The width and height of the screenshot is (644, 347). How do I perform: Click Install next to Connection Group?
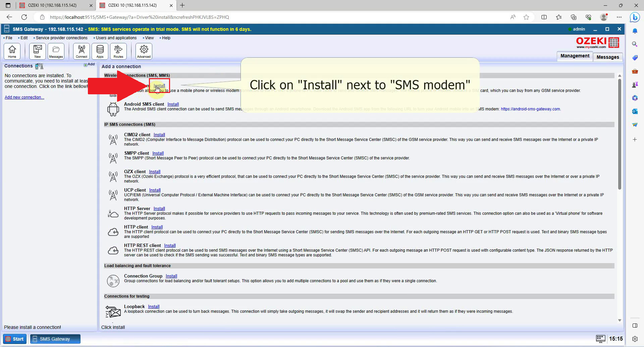pos(171,276)
